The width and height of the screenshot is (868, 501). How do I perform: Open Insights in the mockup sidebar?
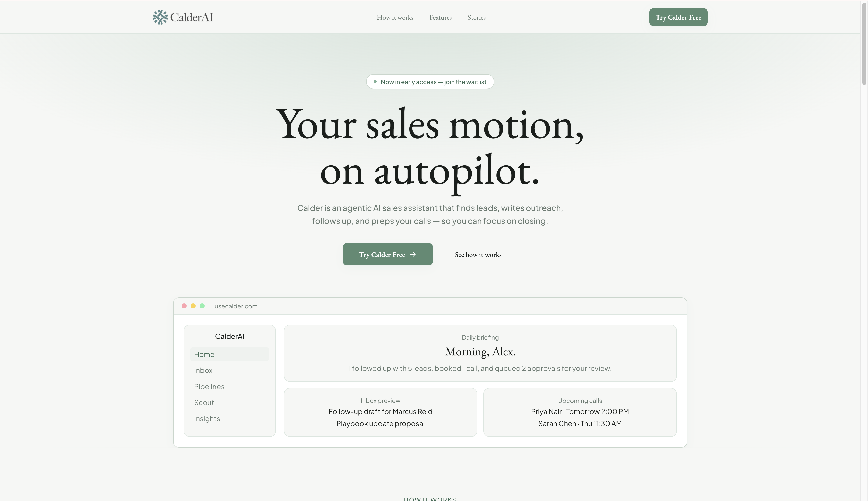pyautogui.click(x=229, y=419)
